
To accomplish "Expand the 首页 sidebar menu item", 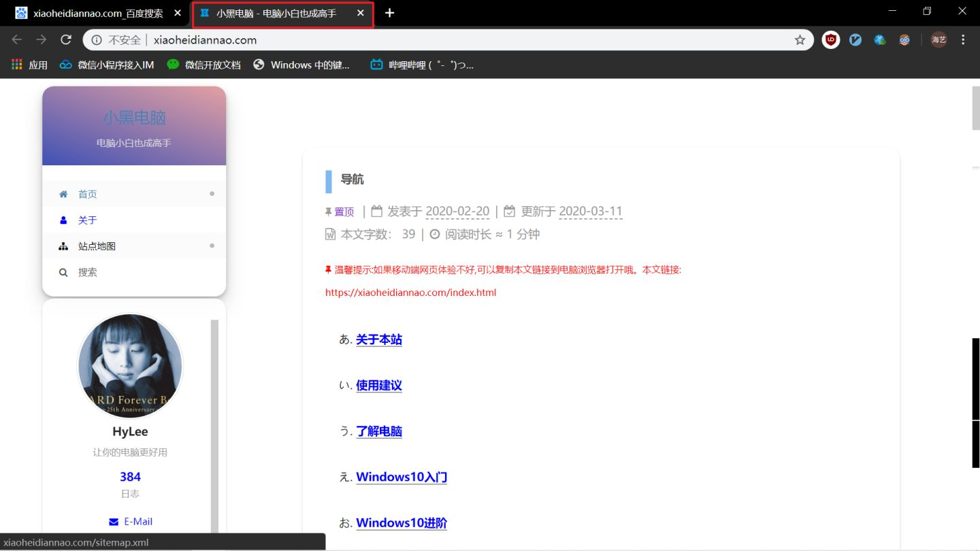I will point(134,194).
